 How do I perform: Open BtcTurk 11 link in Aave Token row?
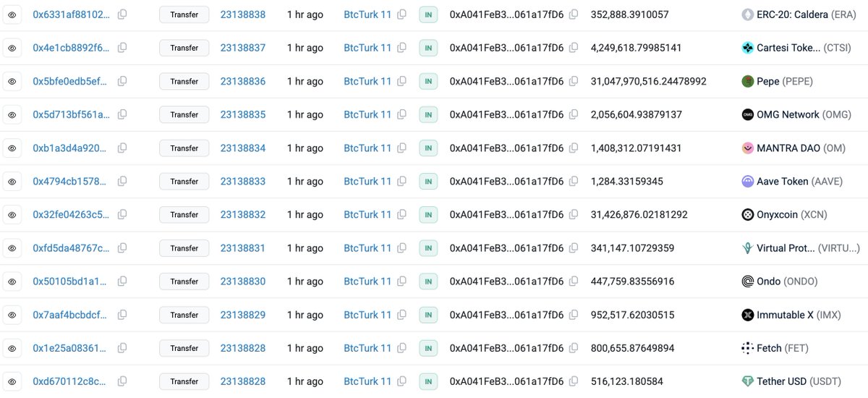(x=367, y=181)
